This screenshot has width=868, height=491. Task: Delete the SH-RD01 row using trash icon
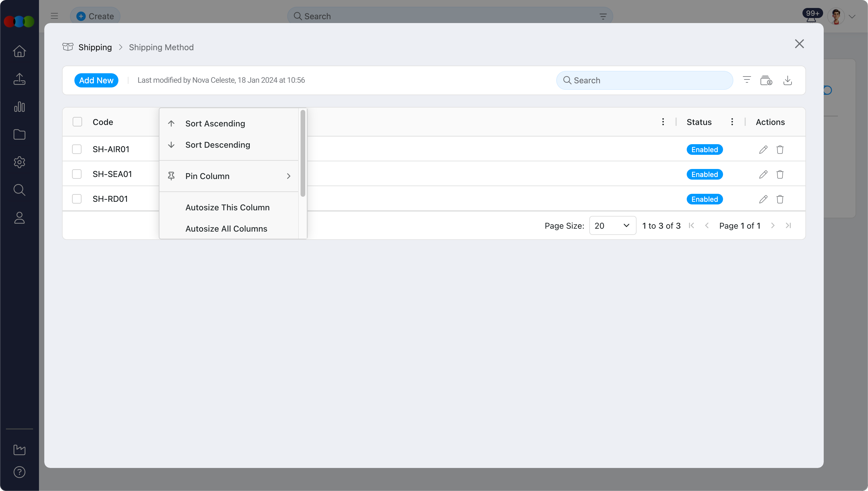pos(780,199)
